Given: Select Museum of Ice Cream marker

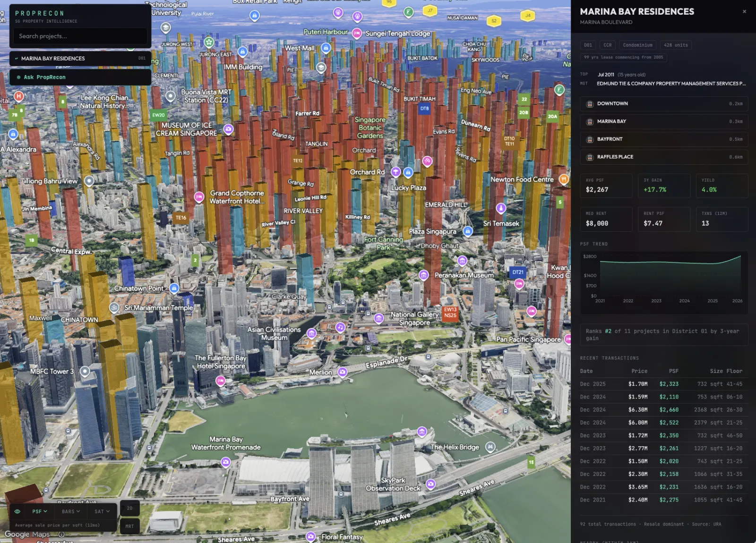Looking at the screenshot, I should point(228,129).
